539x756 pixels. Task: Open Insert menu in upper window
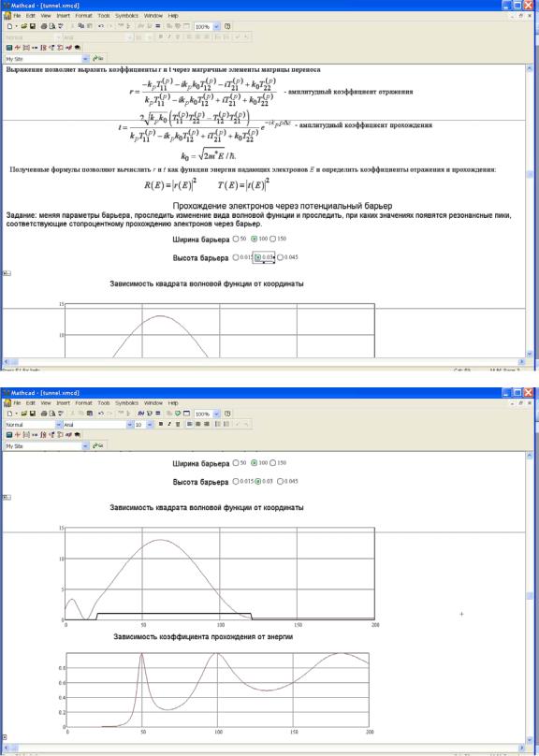63,15
